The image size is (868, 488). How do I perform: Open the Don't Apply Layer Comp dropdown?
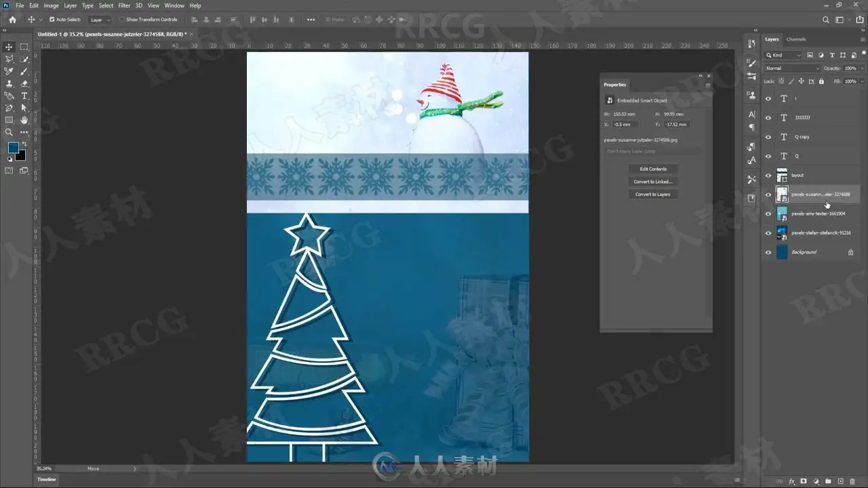click(x=653, y=151)
